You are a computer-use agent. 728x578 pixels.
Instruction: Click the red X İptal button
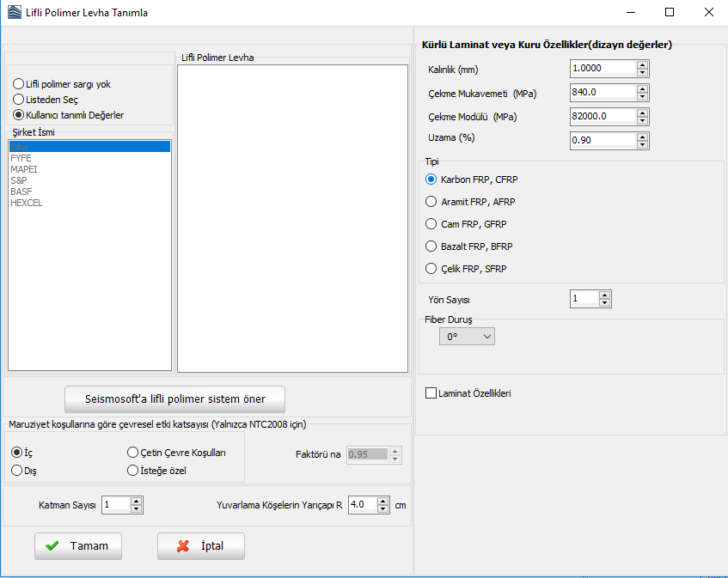[200, 546]
